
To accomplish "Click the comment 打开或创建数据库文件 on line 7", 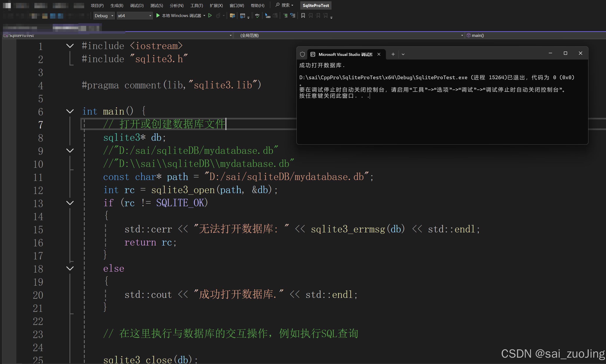I will pos(164,124).
